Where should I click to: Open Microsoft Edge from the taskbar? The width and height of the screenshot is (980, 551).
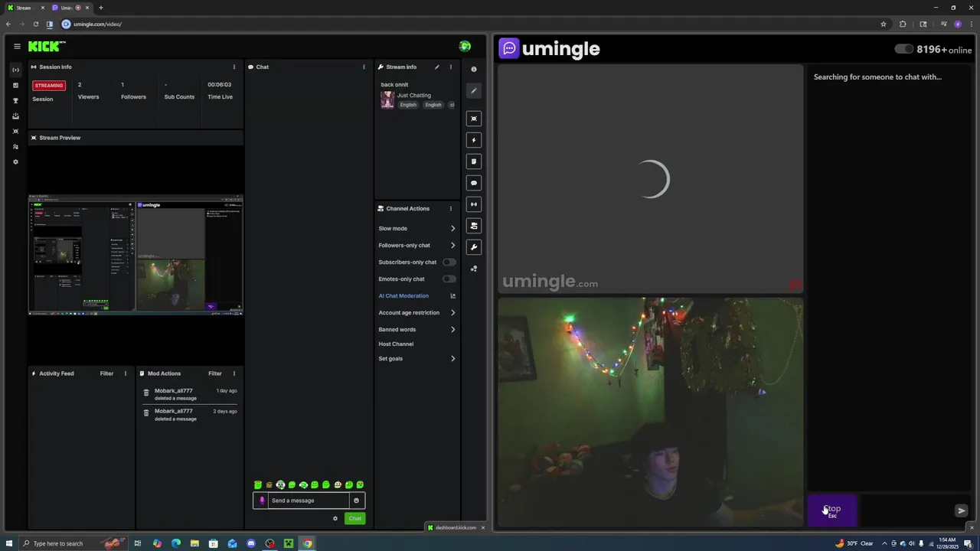[176, 543]
